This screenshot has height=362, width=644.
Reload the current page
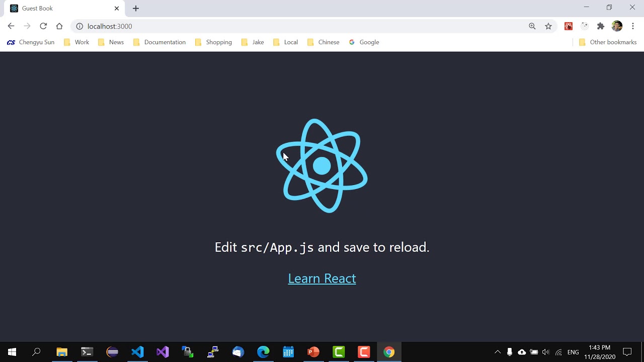coord(43,26)
